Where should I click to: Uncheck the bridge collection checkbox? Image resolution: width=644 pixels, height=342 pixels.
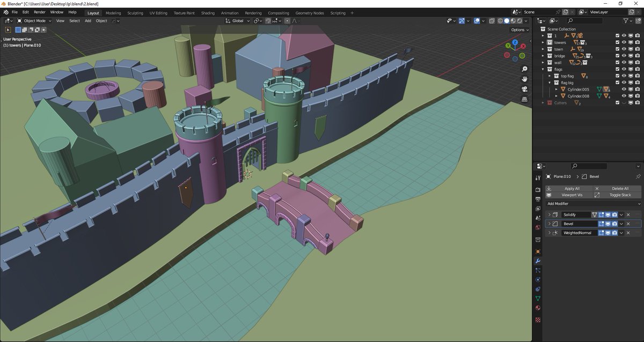pos(618,56)
